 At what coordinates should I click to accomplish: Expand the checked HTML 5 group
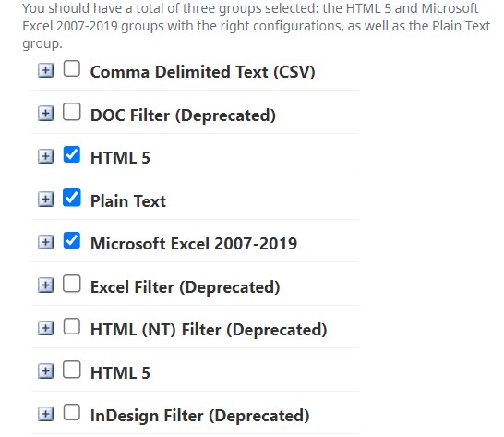click(x=45, y=156)
